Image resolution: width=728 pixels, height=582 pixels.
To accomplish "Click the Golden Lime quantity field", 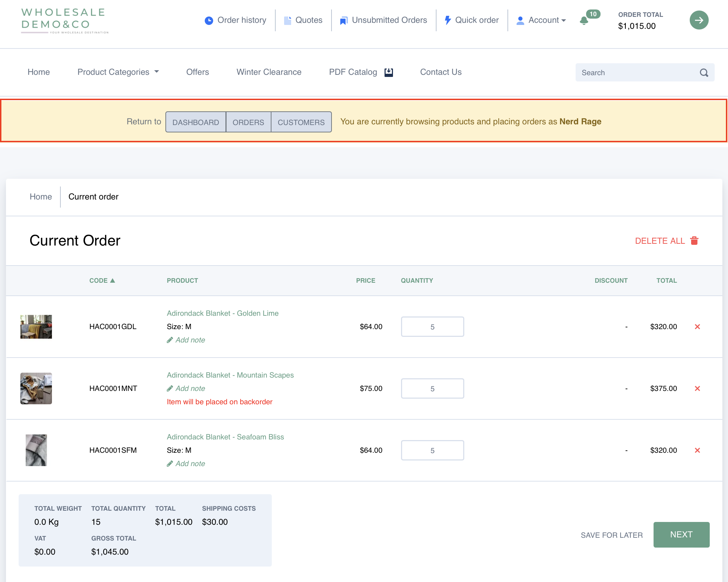I will 432,327.
